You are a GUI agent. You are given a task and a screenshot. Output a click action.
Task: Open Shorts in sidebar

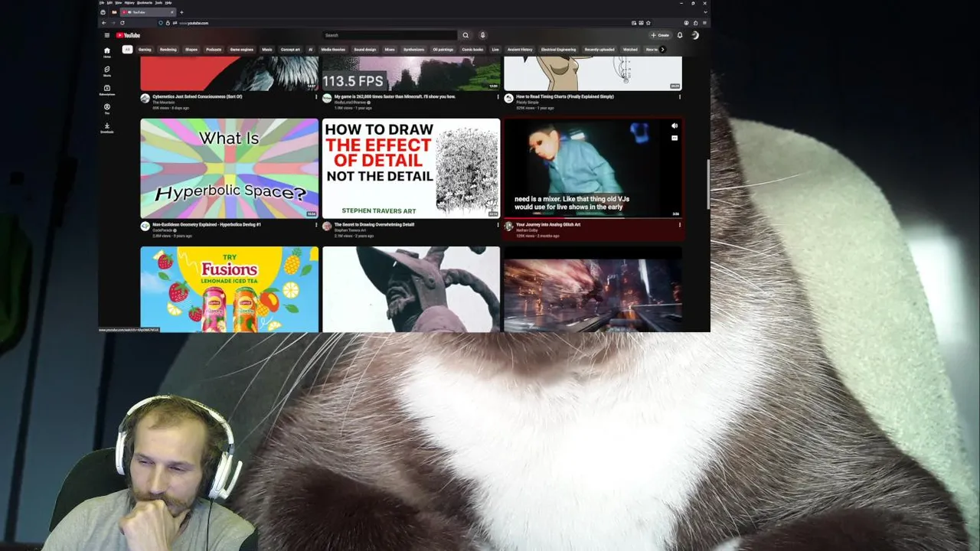point(107,70)
